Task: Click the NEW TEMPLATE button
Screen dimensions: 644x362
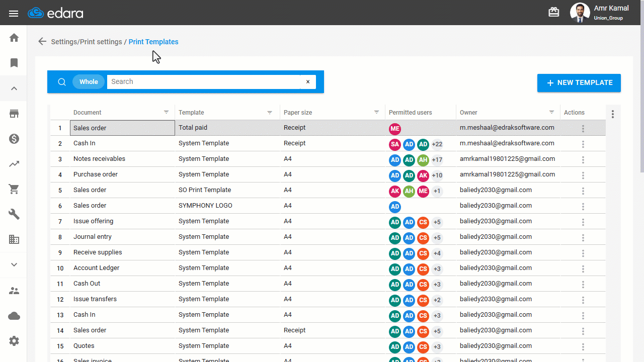Action: click(579, 83)
